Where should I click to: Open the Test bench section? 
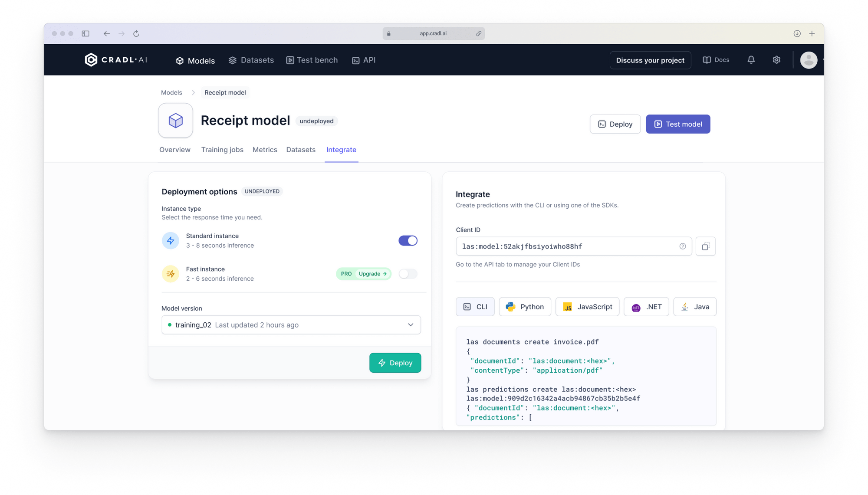(312, 60)
